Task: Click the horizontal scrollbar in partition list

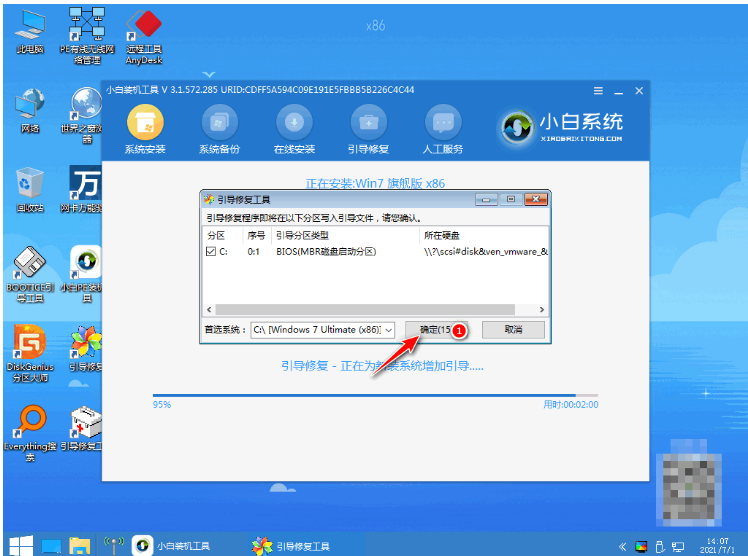Action: [375, 309]
